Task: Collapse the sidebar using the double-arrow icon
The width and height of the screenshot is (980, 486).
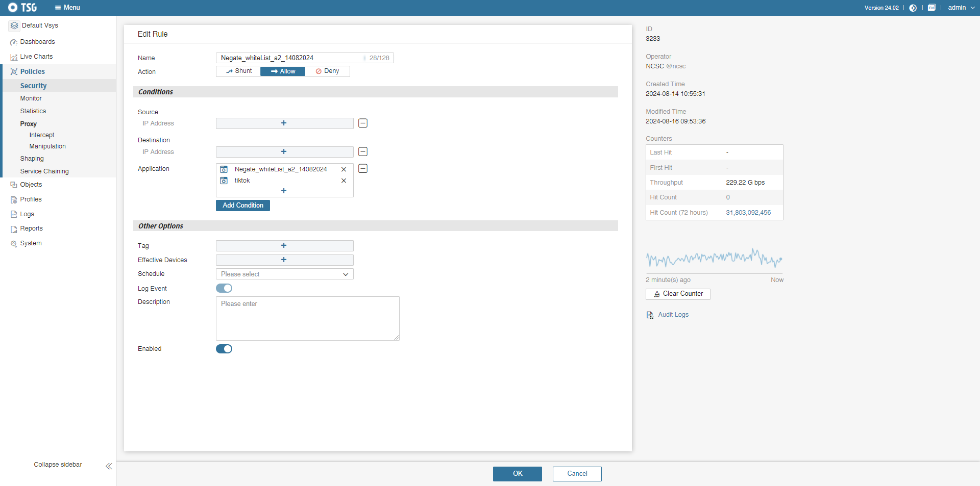Action: pyautogui.click(x=109, y=466)
